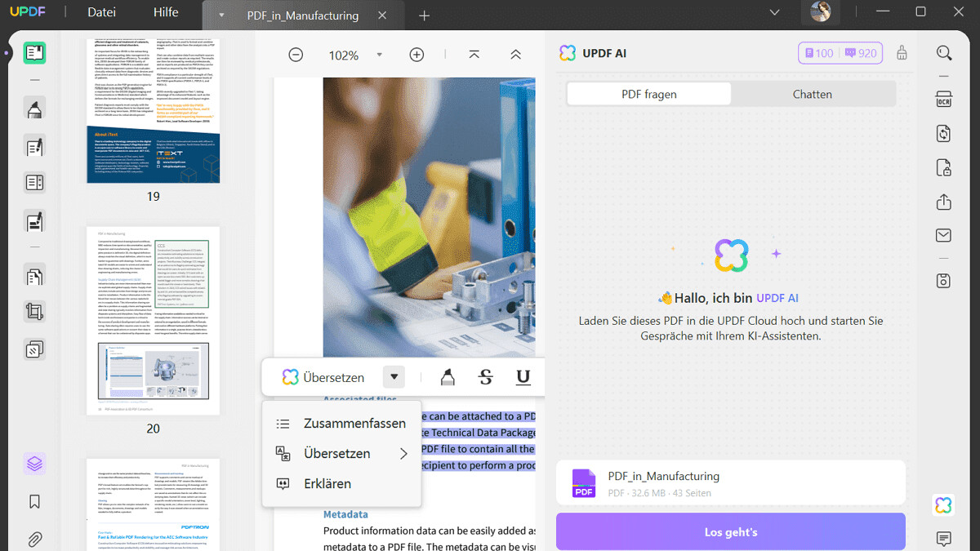Open the zoom percentage dropdown

378,55
